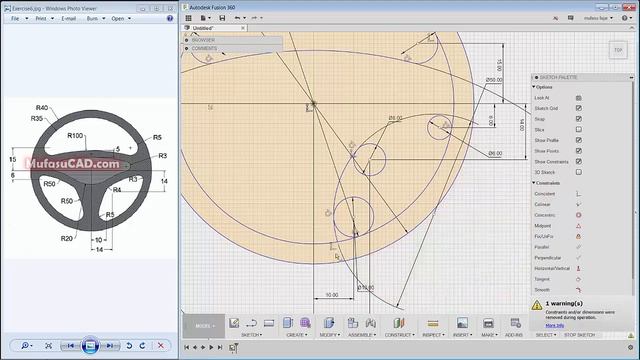Click the More Info warning link

(555, 326)
